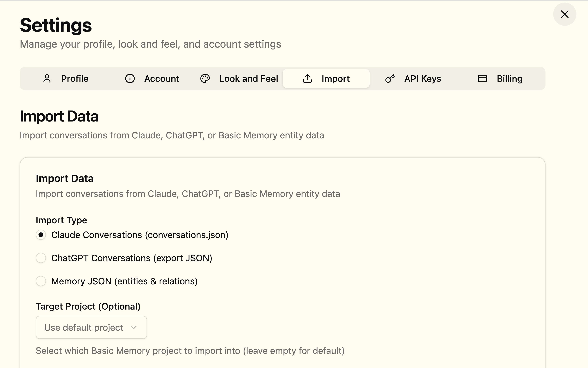This screenshot has width=588, height=368.
Task: Close the Settings dialog with X
Action: point(564,14)
